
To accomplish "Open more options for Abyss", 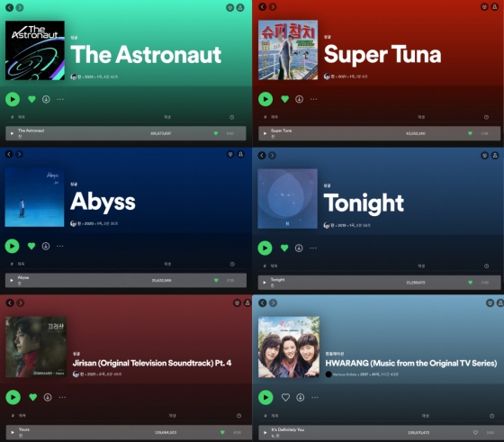I will coord(60,247).
